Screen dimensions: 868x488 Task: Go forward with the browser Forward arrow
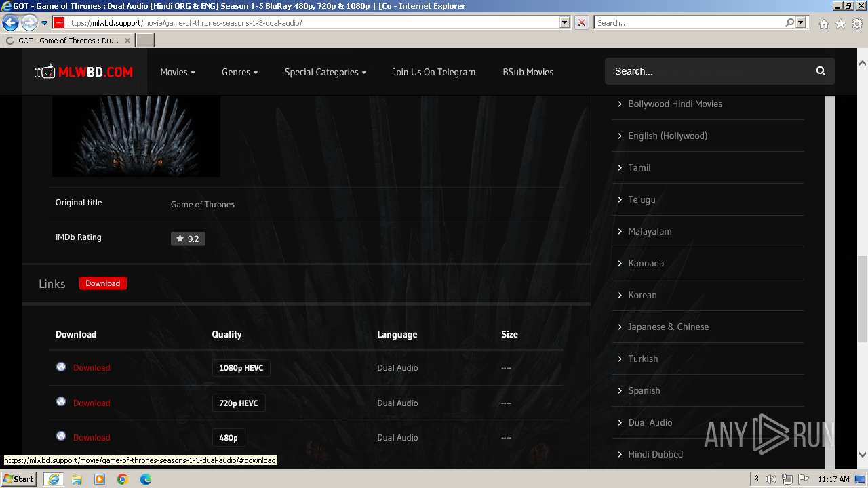[x=28, y=22]
